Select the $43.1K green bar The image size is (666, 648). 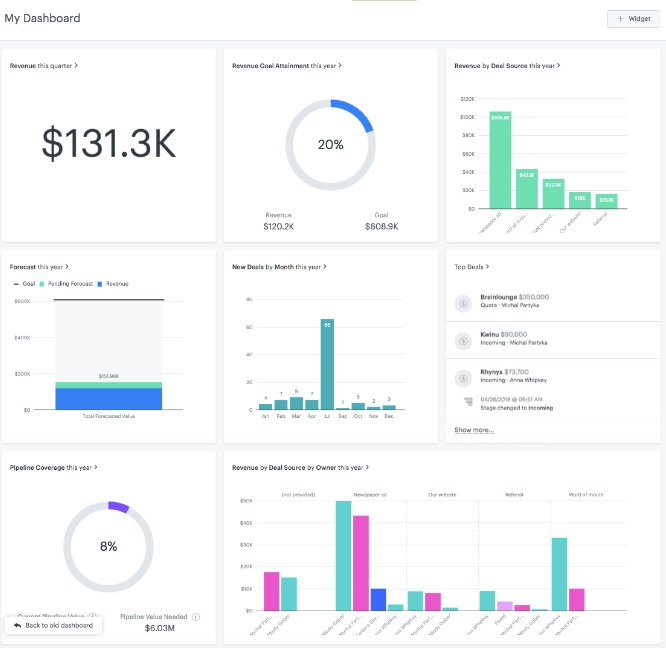[x=527, y=189]
